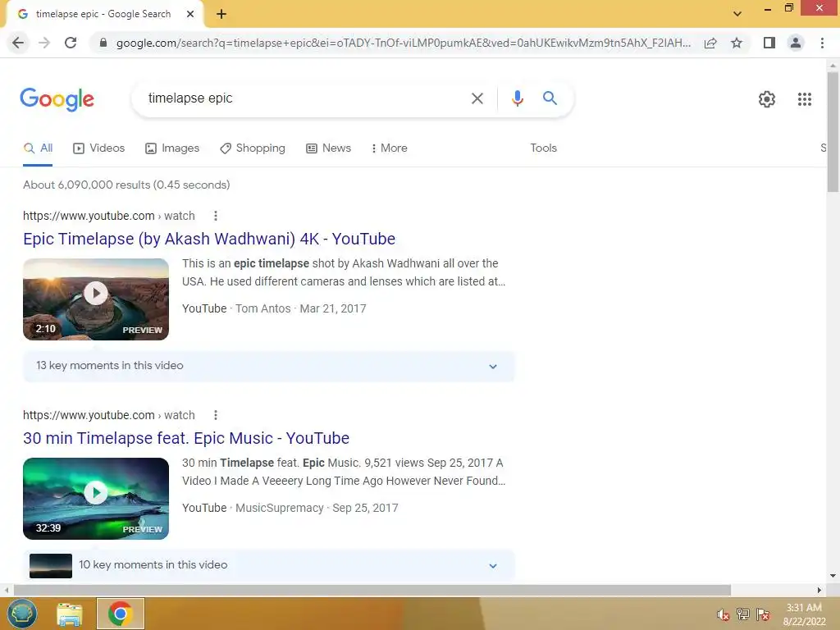Click the Google logo
840x630 pixels.
[57, 99]
